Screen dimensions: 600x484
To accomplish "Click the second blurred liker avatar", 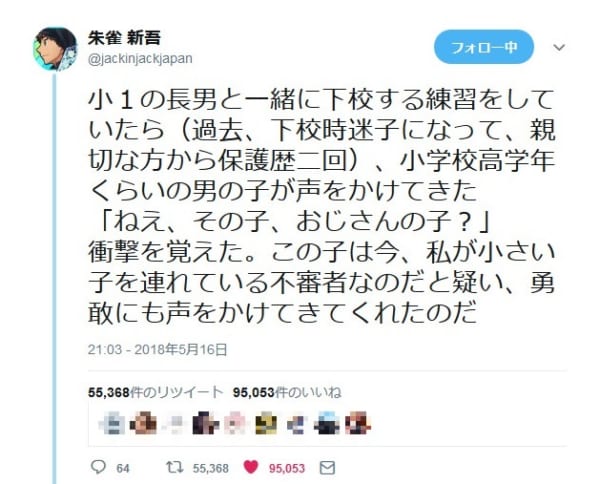I will tap(143, 423).
